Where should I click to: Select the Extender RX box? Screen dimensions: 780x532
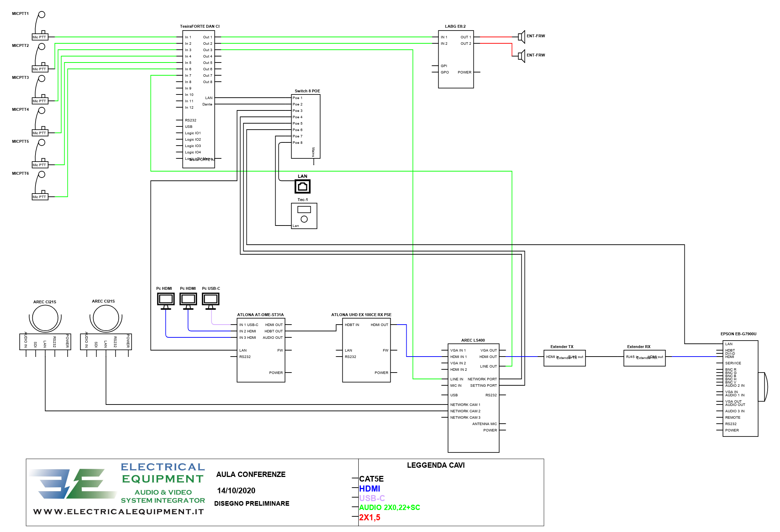click(x=645, y=358)
